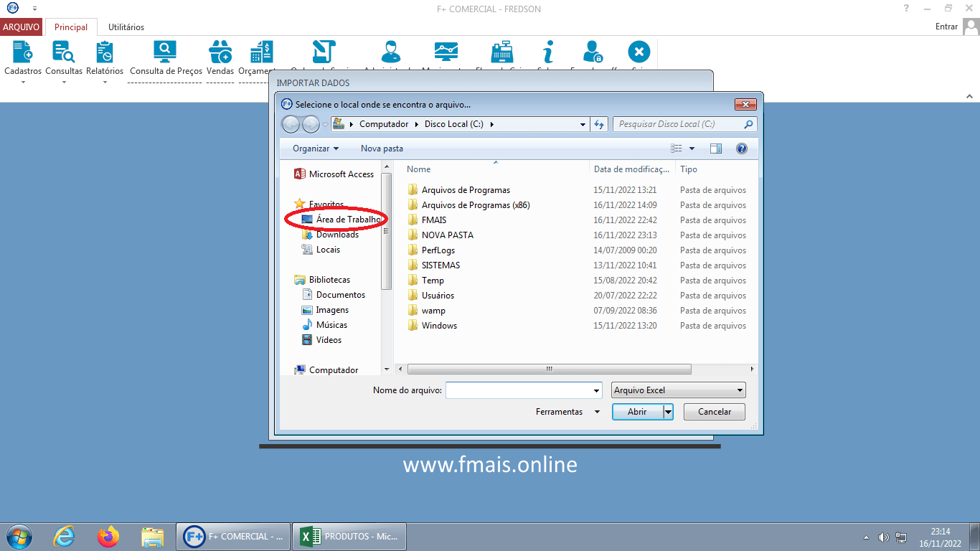The width and height of the screenshot is (980, 551).
Task: Expand the Consultas dropdown arrow
Action: (x=64, y=82)
